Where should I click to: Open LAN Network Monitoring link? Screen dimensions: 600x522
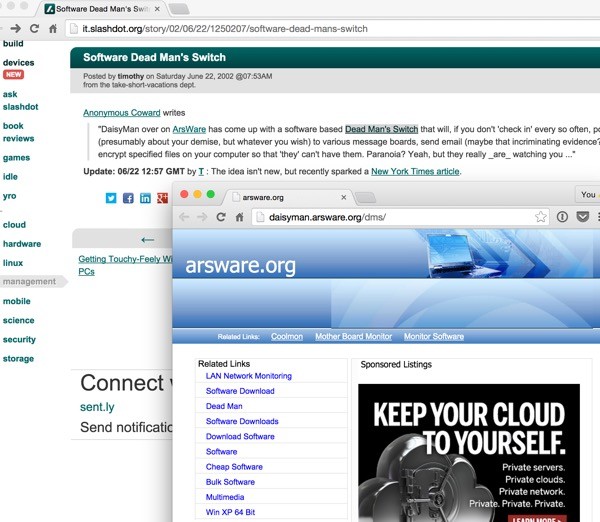249,376
